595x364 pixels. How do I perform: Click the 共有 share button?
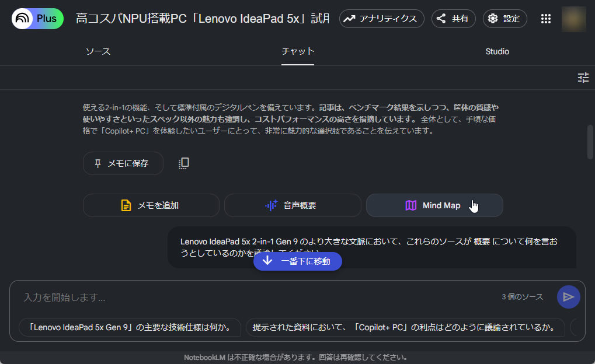tap(453, 18)
